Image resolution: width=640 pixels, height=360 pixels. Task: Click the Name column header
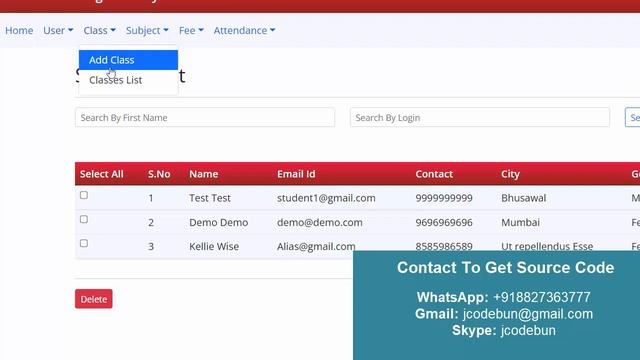pyautogui.click(x=204, y=174)
